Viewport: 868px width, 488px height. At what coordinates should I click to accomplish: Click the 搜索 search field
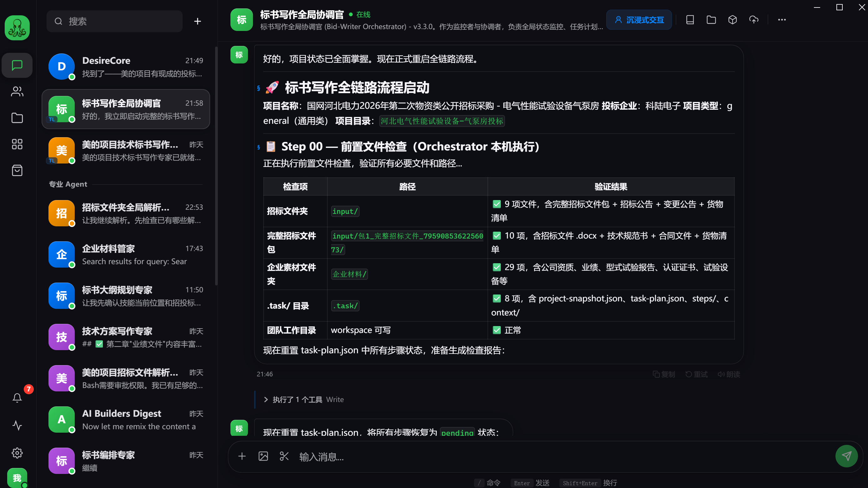[x=114, y=21]
